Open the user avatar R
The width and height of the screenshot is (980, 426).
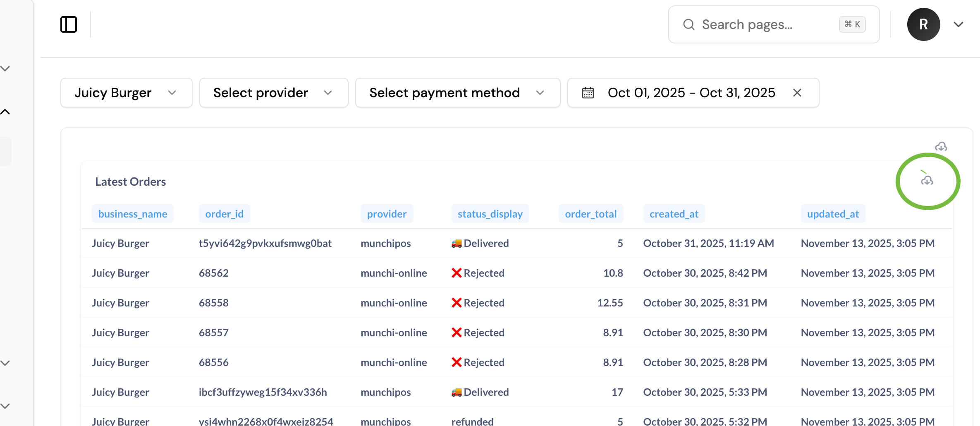click(923, 24)
